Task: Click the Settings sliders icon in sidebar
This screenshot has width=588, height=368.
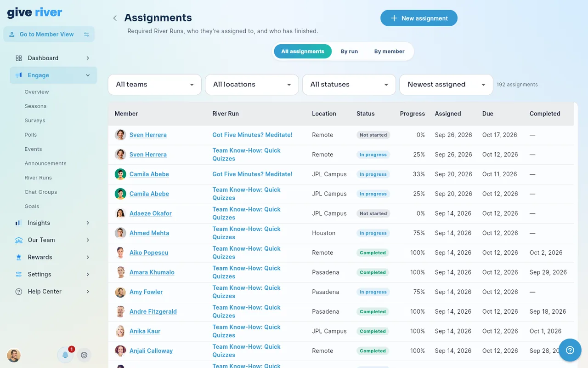Action: [x=19, y=275]
